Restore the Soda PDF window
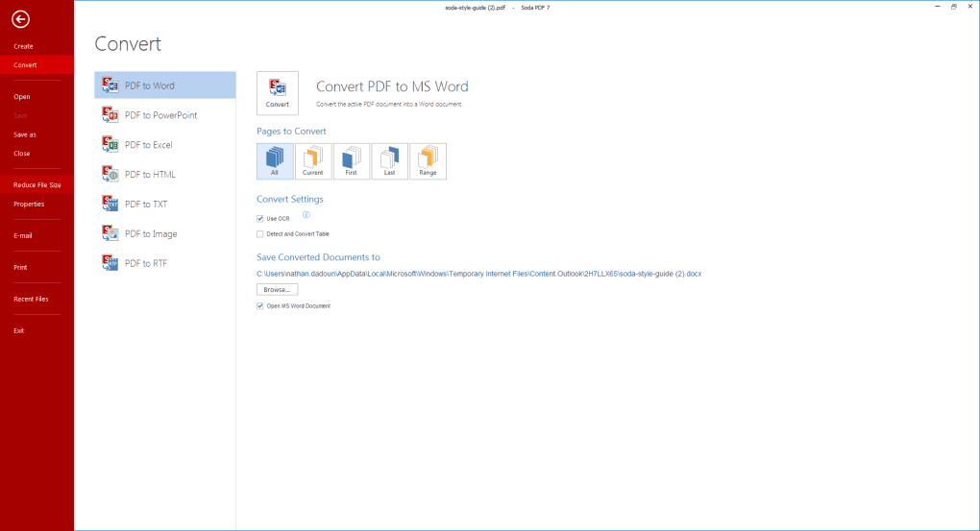980x531 pixels. [954, 7]
